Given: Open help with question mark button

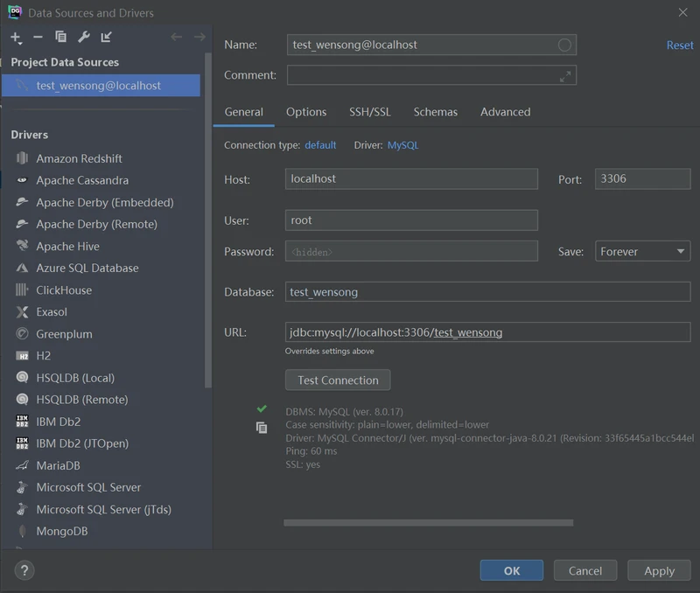Looking at the screenshot, I should click(x=24, y=570).
